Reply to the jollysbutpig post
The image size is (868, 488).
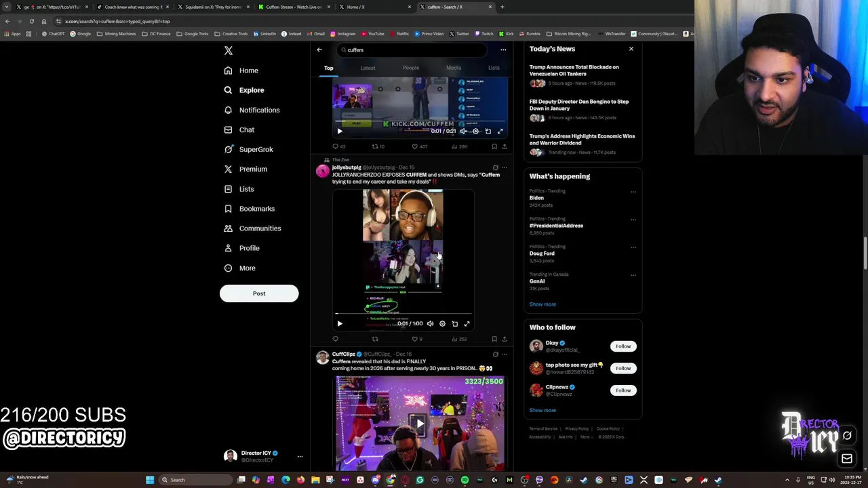[x=335, y=339]
